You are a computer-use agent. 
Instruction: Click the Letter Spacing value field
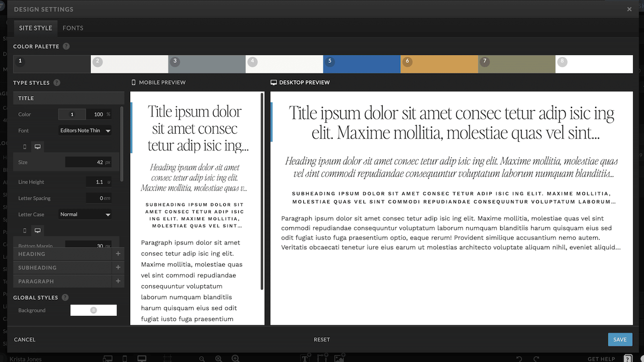coord(99,198)
